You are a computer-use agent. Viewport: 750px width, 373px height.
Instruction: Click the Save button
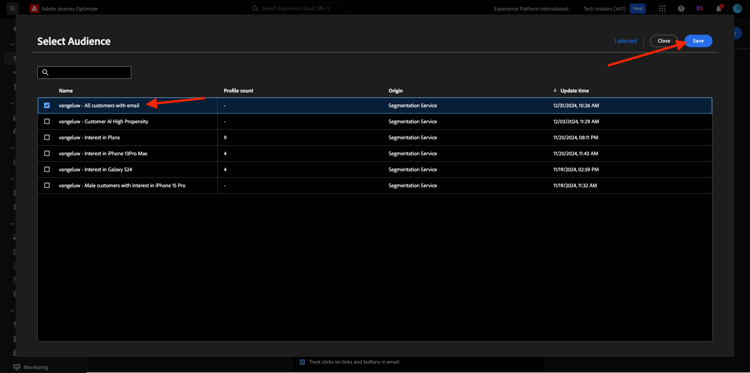(x=698, y=41)
